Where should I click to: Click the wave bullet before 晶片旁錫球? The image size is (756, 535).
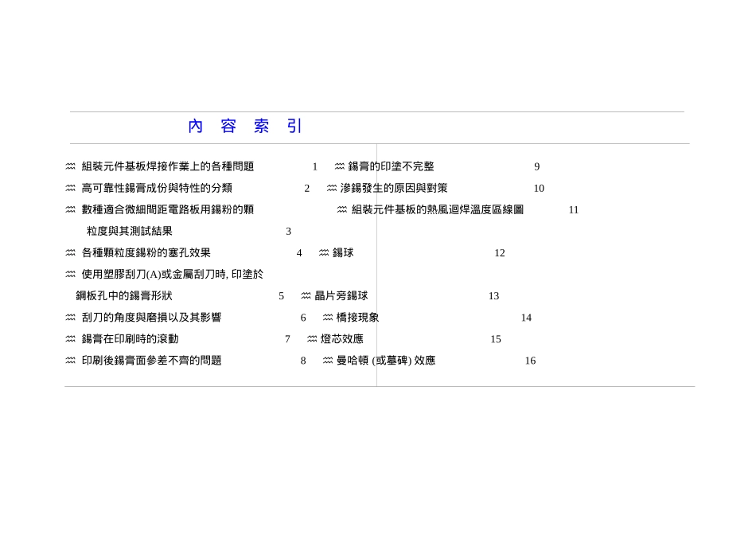point(306,295)
